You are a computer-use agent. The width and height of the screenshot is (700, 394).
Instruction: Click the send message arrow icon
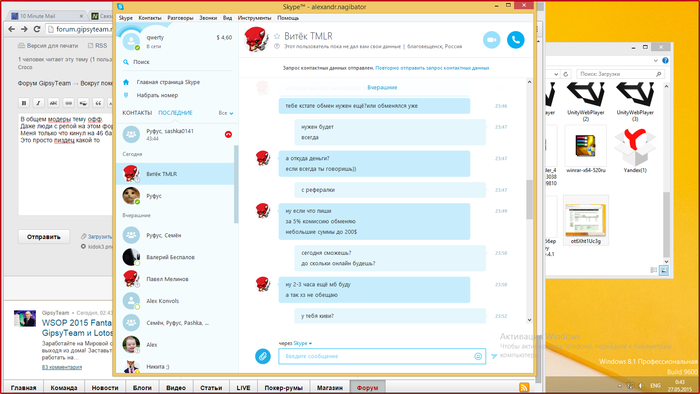pyautogui.click(x=494, y=356)
